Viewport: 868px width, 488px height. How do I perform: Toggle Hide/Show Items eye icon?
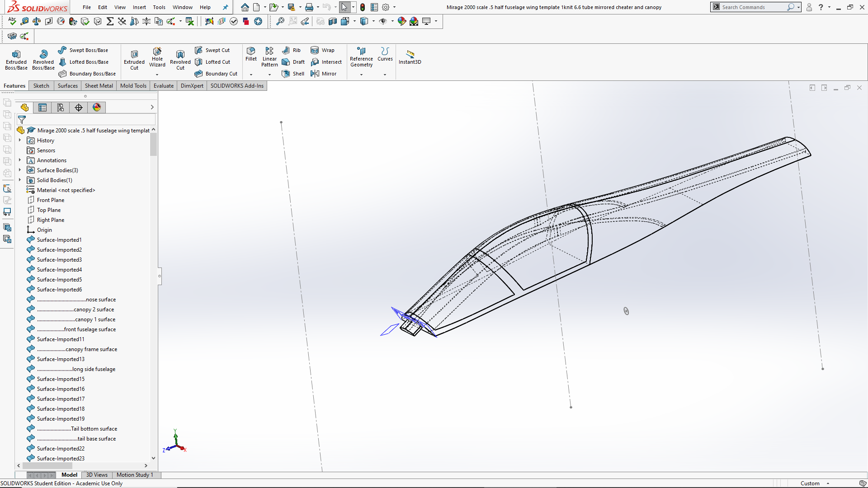pos(384,21)
